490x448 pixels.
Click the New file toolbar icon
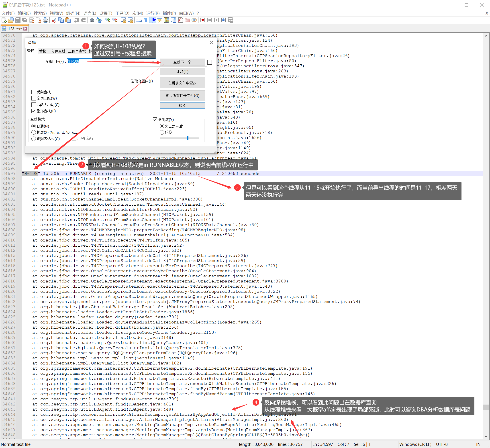(x=4, y=20)
